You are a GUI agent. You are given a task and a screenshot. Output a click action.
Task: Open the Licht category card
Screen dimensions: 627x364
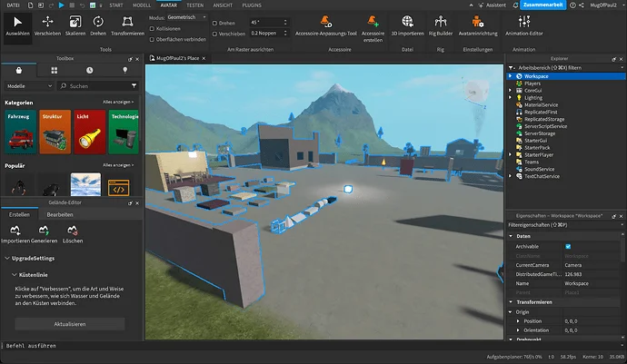[90, 133]
